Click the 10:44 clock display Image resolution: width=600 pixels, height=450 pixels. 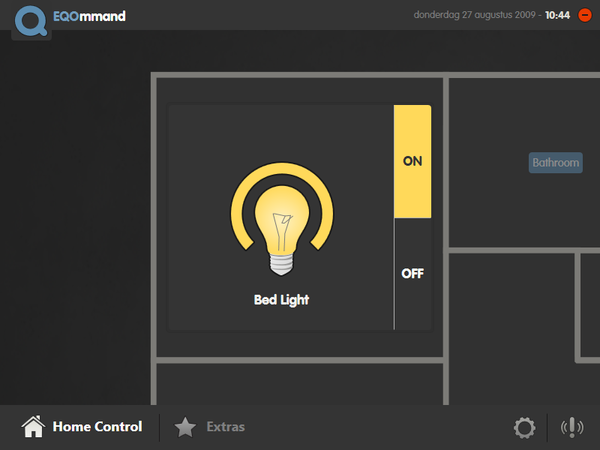pyautogui.click(x=558, y=15)
